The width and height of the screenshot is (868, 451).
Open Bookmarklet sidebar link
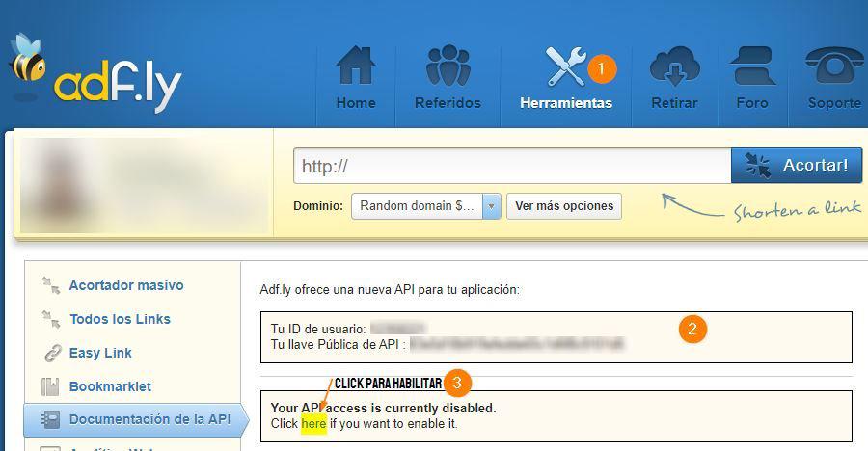point(110,386)
